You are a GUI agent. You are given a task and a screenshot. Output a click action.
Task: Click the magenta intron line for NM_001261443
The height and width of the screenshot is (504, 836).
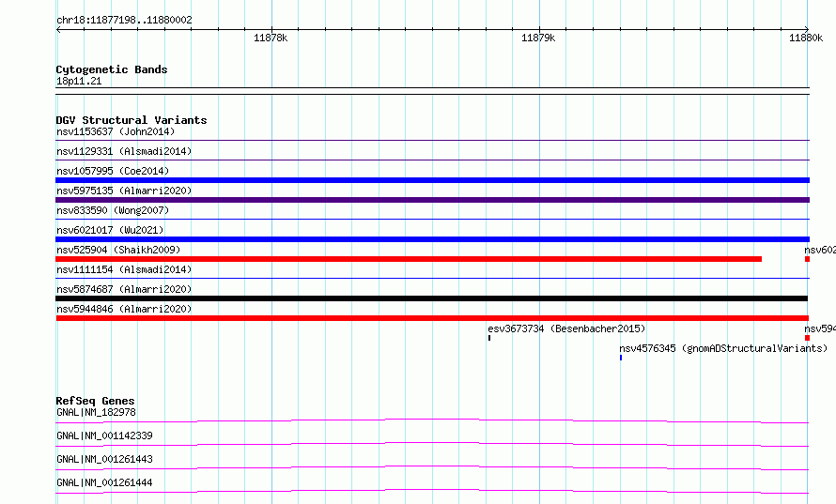click(432, 467)
